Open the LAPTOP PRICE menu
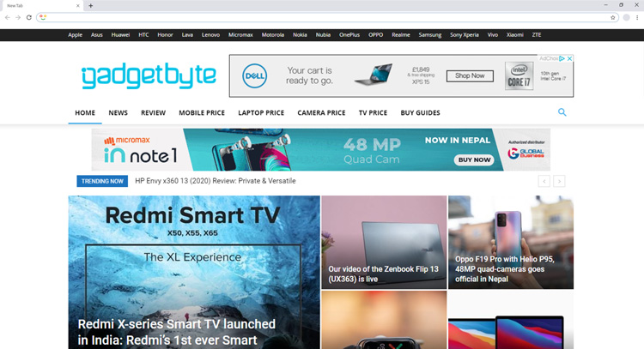The image size is (644, 349). [261, 112]
